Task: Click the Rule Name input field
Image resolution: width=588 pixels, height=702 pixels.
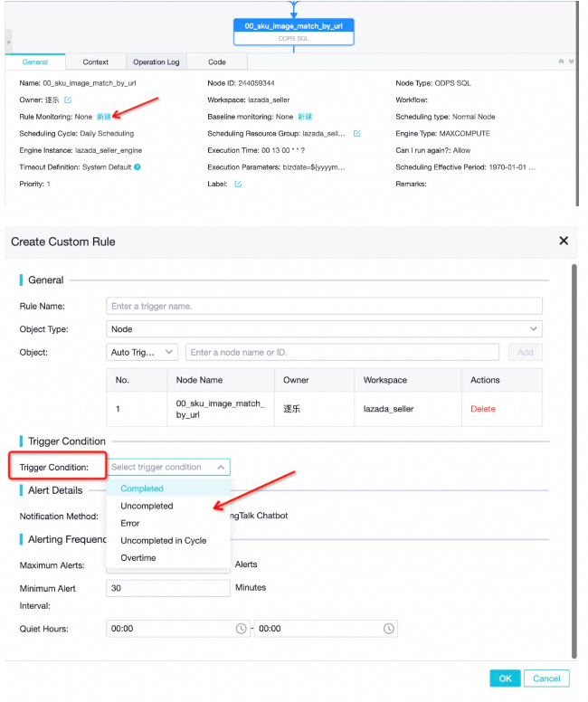Action: [324, 306]
